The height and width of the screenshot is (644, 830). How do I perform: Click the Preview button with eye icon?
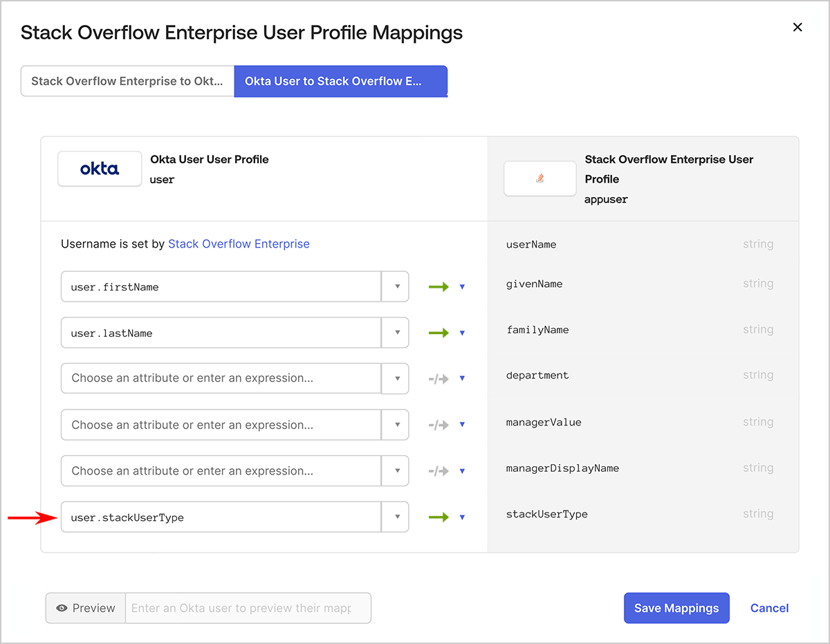(x=86, y=608)
